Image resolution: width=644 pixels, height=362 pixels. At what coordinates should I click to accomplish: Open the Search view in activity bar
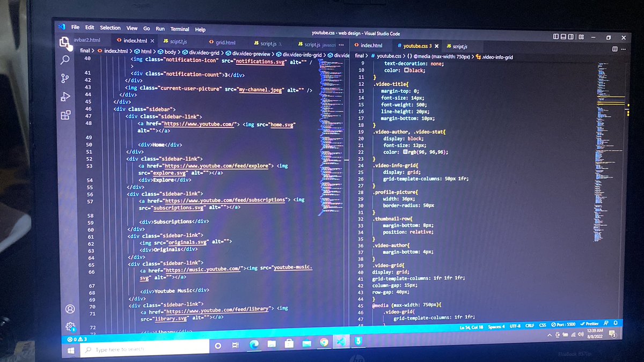coord(65,60)
